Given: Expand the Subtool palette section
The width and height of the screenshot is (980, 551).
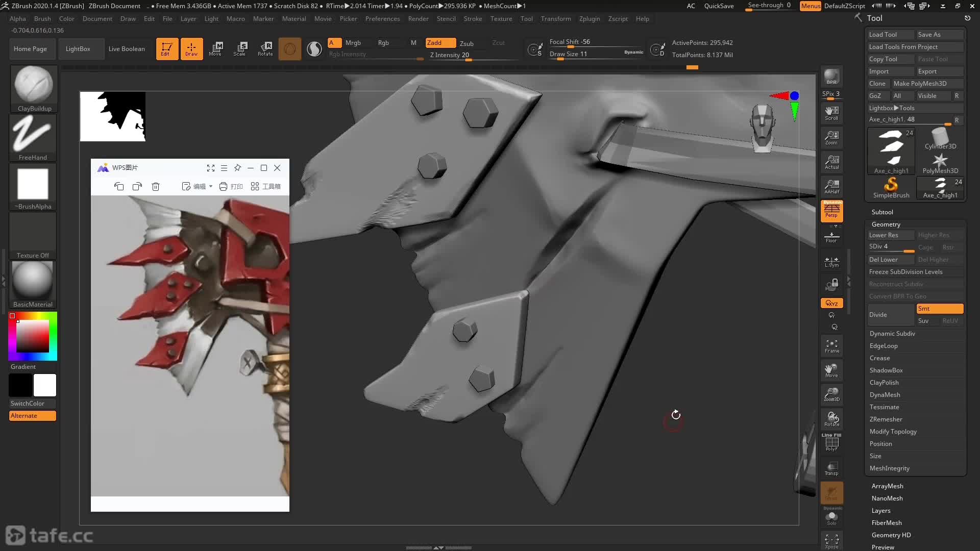Looking at the screenshot, I should [882, 212].
